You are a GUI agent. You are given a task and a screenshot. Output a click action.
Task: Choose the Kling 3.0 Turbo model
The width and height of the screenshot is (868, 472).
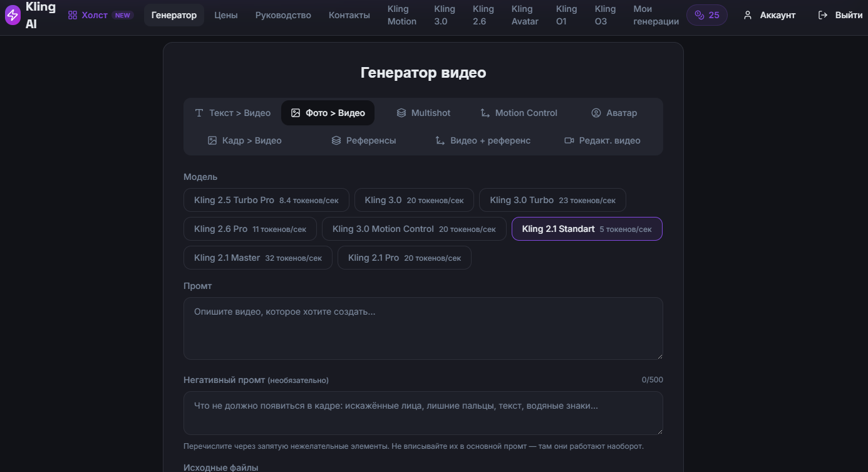click(552, 200)
